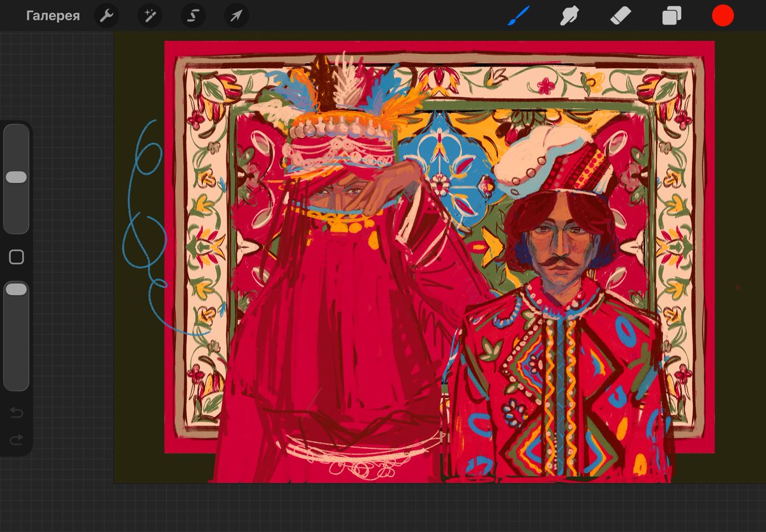Tap the square Modify button in sidebar
766x532 pixels.
(x=17, y=257)
